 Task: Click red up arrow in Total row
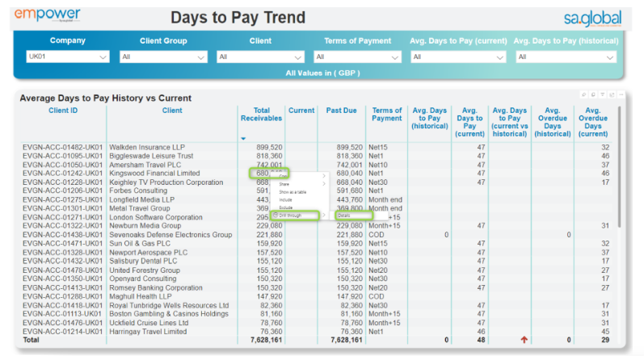coord(524,340)
